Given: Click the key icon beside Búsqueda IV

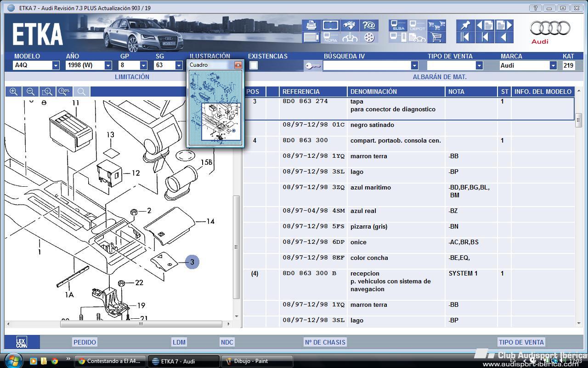Looking at the screenshot, I should 313,66.
